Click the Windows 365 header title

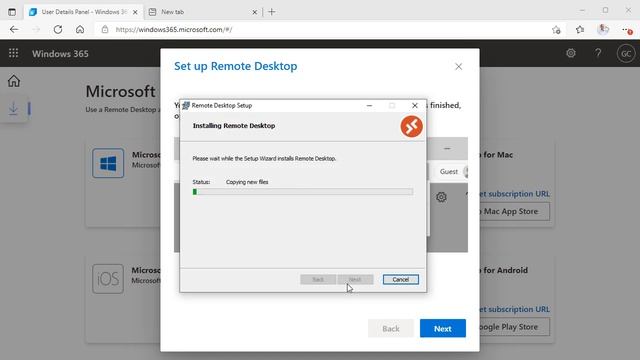coord(60,53)
